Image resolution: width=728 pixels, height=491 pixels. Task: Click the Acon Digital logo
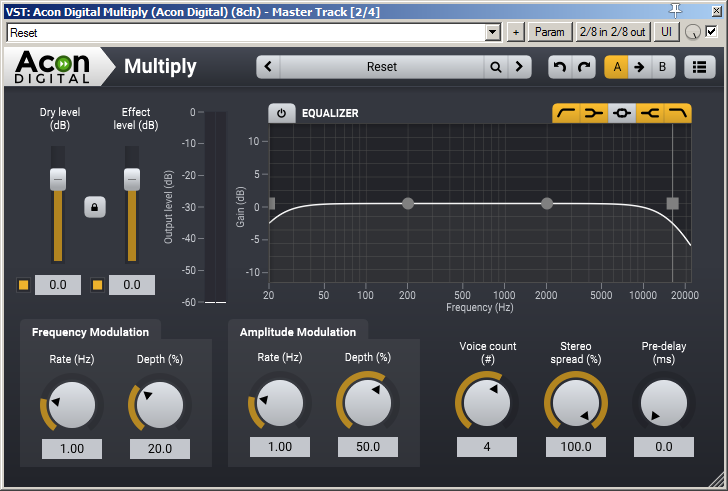[x=52, y=67]
